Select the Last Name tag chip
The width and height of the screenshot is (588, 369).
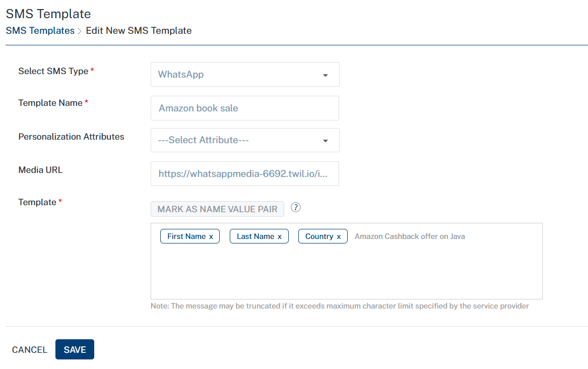pyautogui.click(x=255, y=236)
